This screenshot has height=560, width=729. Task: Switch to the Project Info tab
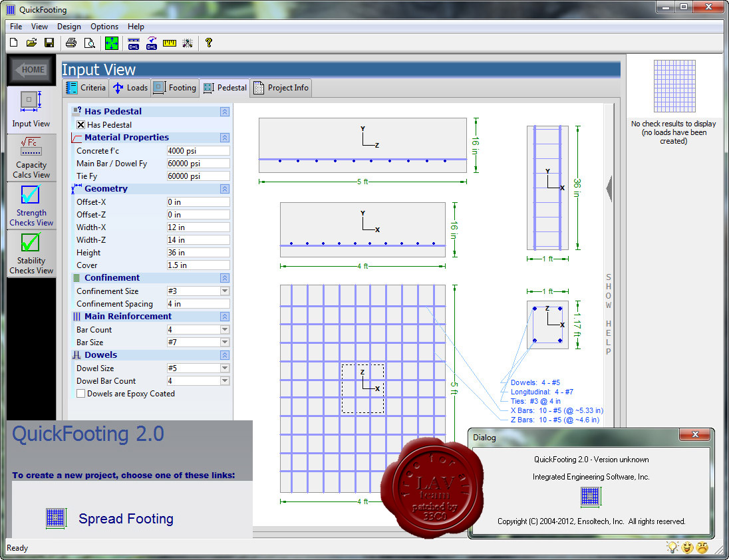click(281, 88)
